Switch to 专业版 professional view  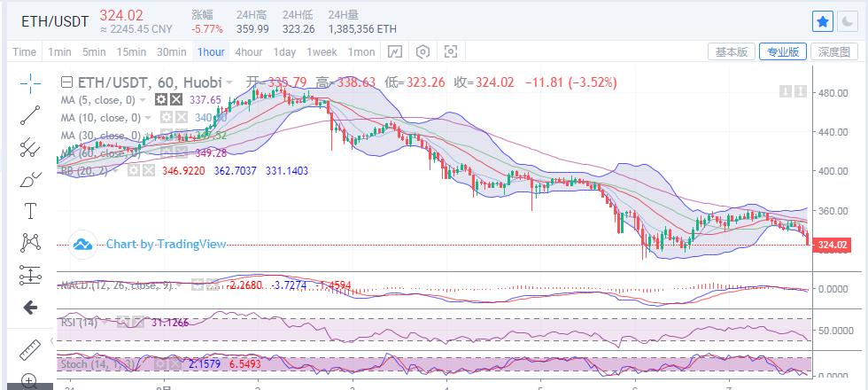coord(783,51)
